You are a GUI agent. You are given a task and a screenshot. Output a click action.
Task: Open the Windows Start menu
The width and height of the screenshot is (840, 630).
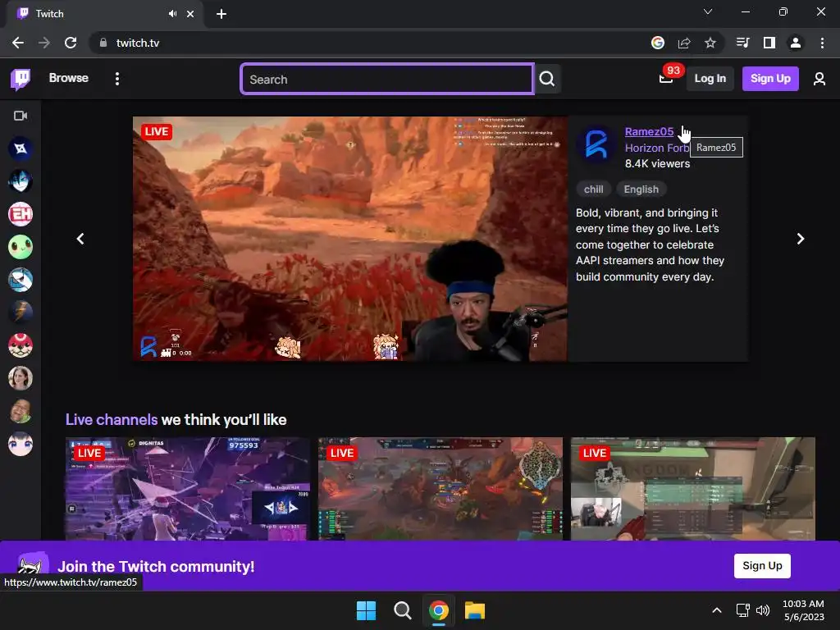point(367,610)
